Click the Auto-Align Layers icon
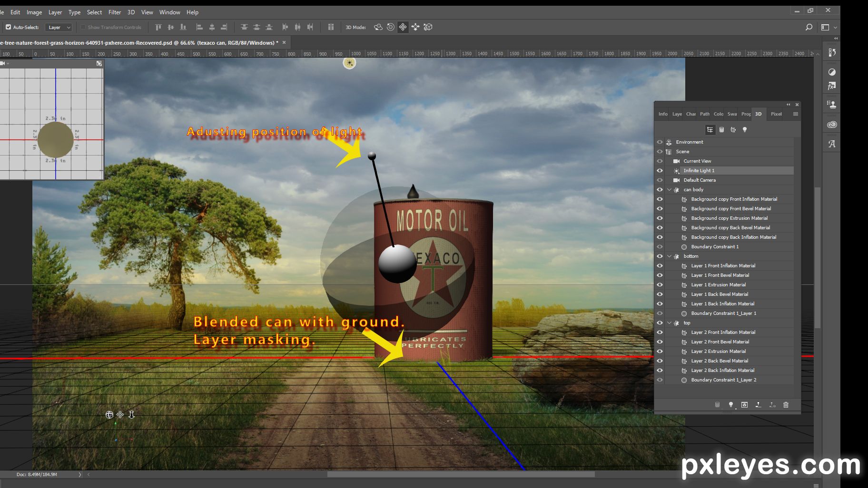 tap(331, 27)
